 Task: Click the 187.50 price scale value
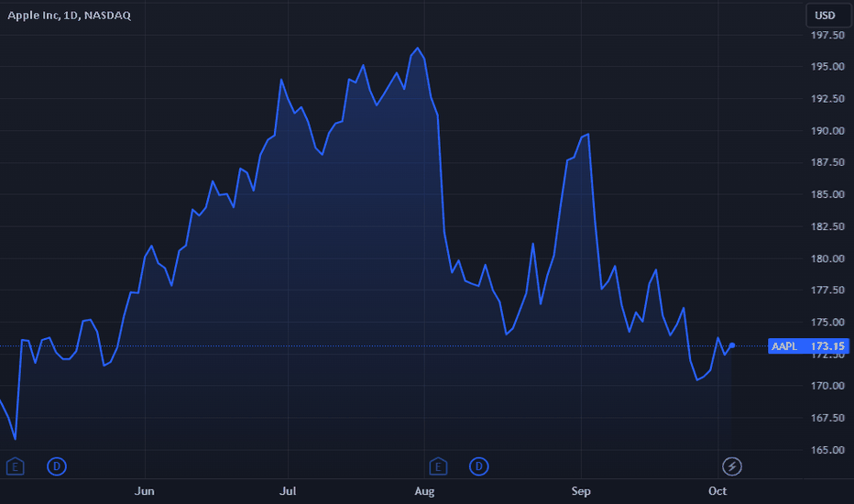pyautogui.click(x=827, y=162)
